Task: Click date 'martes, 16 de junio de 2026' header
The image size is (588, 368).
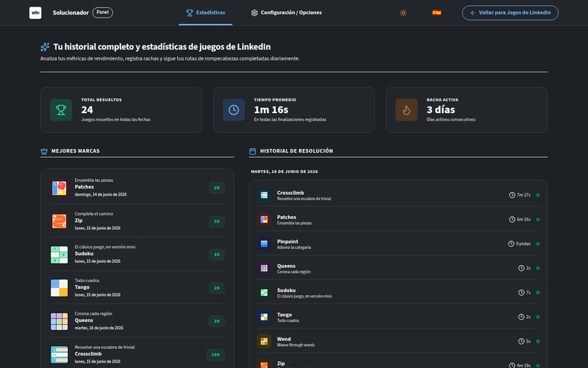Action: click(285, 172)
